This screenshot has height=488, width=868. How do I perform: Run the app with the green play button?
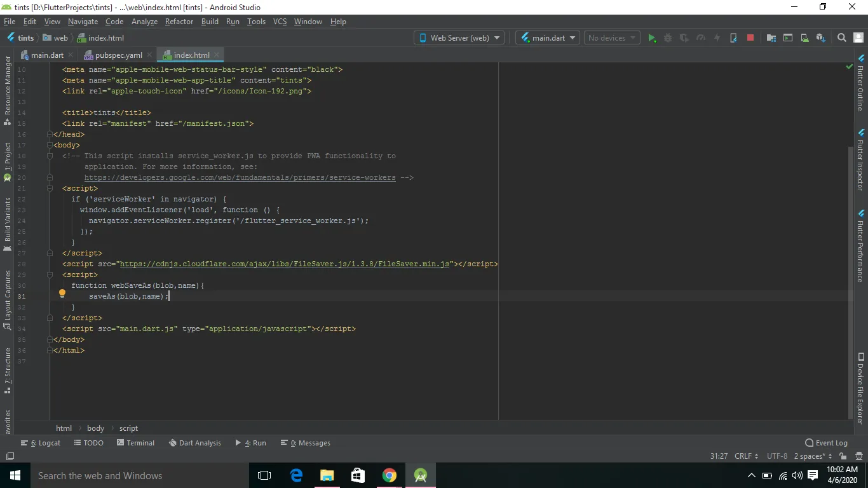[651, 38]
